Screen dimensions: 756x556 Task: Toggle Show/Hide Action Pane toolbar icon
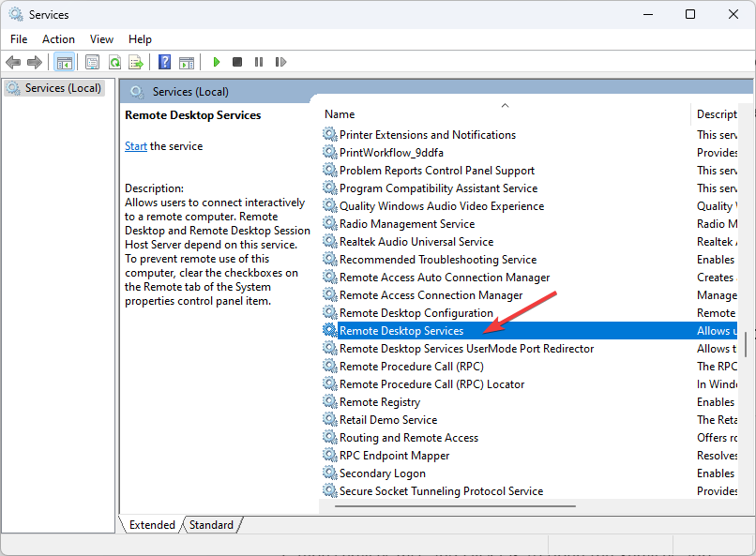[x=187, y=62]
